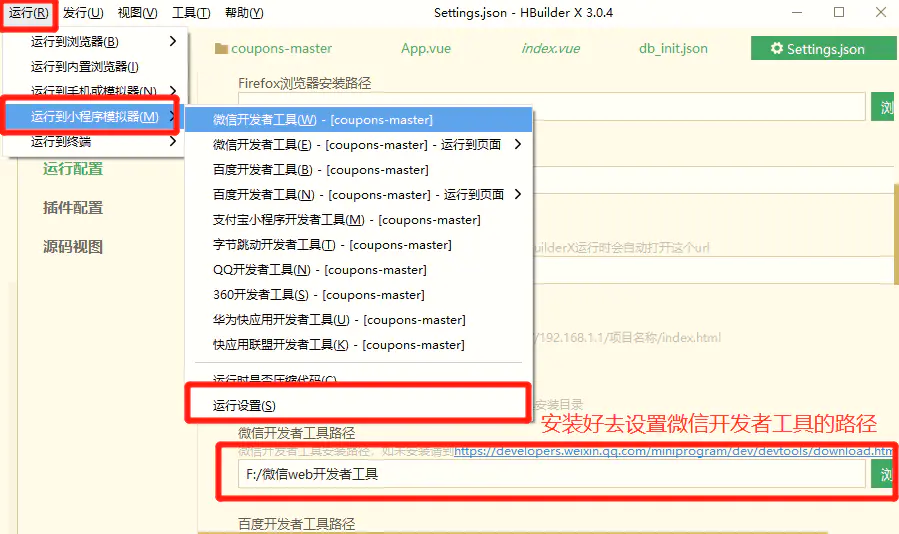The height and width of the screenshot is (534, 899).
Task: Open the 工具(T) menu
Action: coord(191,13)
